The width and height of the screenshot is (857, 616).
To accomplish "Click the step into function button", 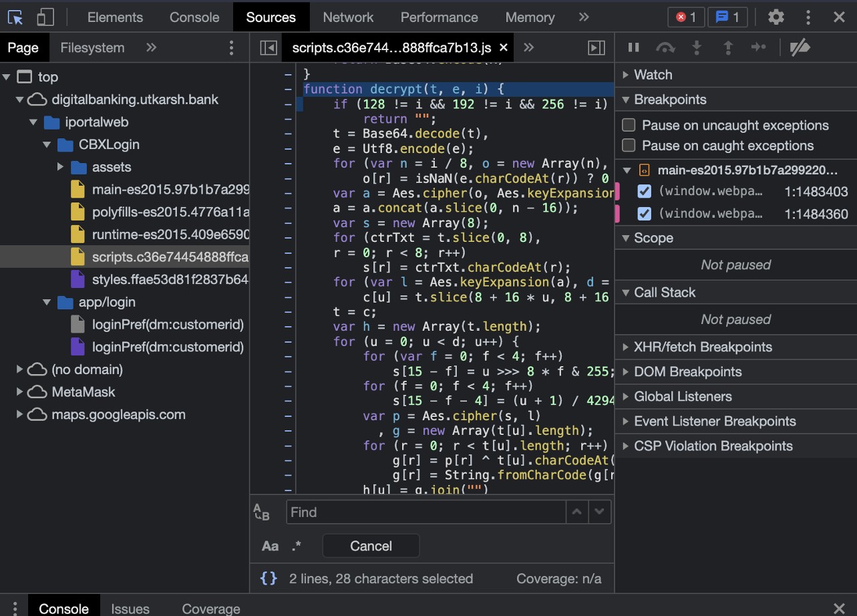I will 697,47.
